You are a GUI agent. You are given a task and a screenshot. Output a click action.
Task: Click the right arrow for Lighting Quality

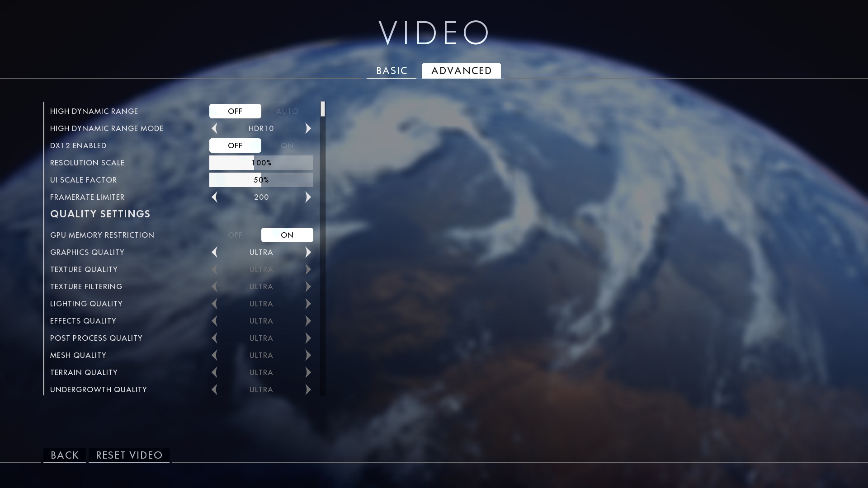pos(308,303)
